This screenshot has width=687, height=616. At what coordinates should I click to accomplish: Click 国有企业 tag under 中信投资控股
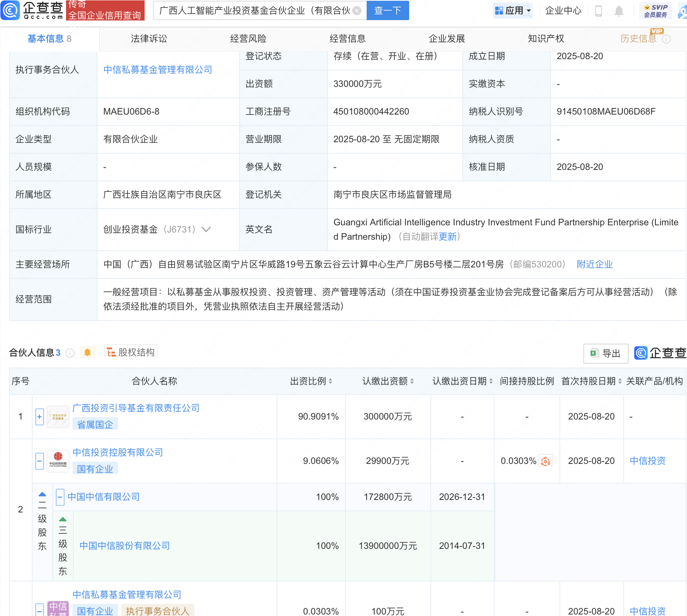coord(95,469)
